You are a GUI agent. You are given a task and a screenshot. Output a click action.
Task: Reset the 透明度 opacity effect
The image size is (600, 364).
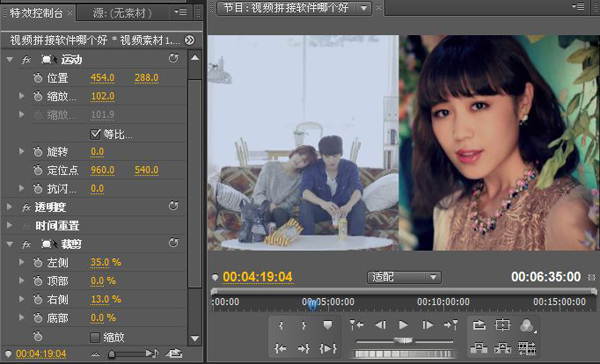pos(174,206)
